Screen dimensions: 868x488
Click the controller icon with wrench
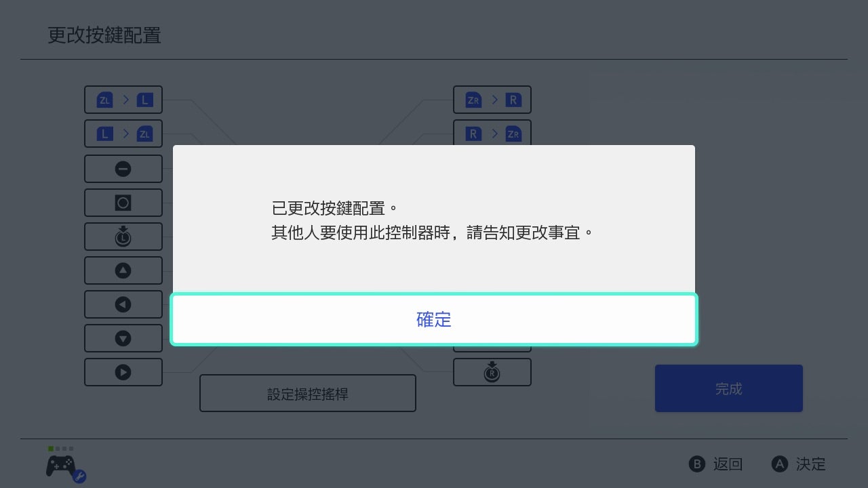[66, 466]
